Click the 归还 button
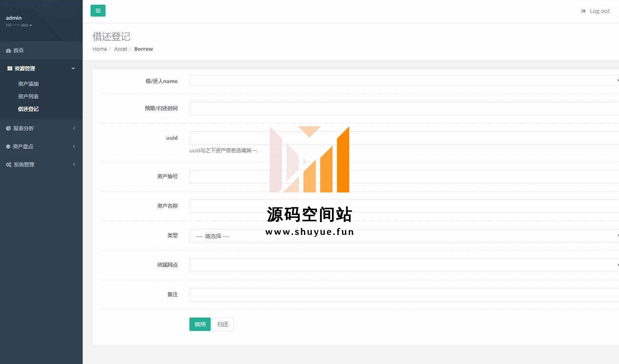 click(223, 324)
